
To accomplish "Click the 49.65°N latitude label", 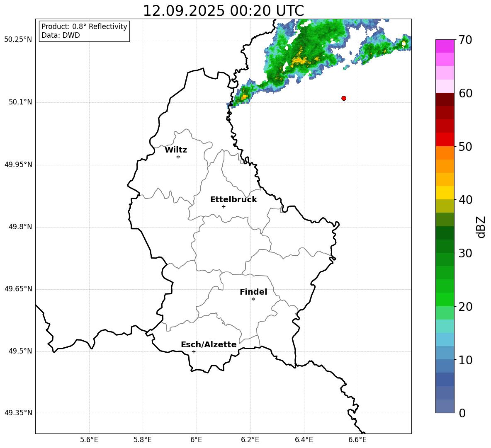I will (18, 289).
